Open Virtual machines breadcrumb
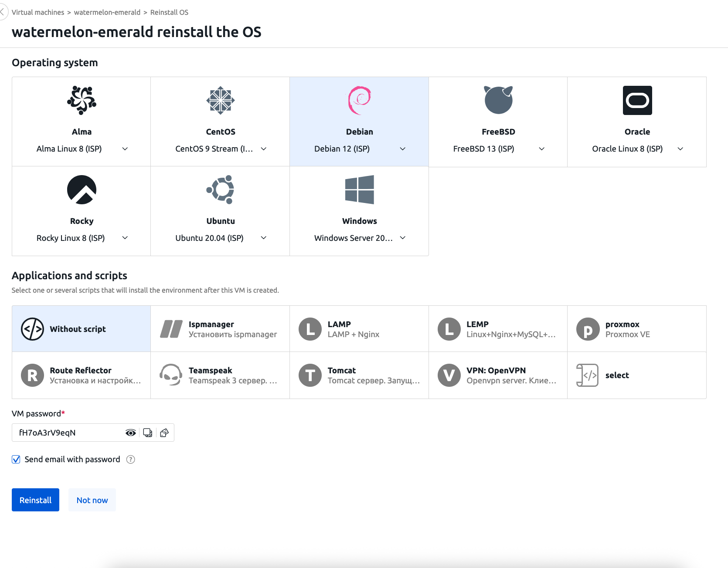This screenshot has width=728, height=568. coord(38,12)
